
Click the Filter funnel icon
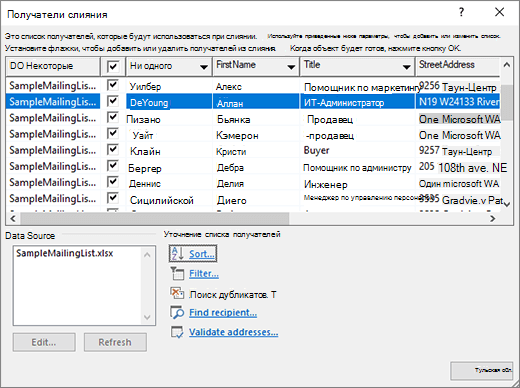(x=177, y=273)
